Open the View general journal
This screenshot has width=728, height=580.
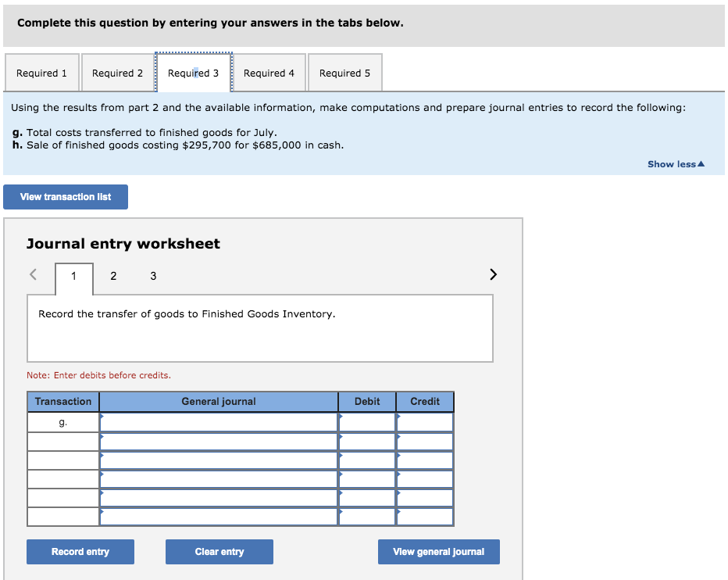coord(438,552)
